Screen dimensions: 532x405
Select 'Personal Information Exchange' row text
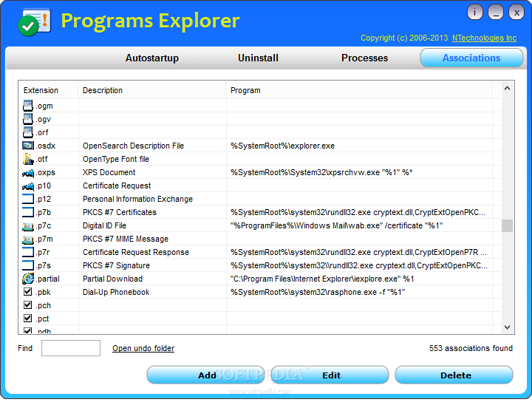(x=137, y=199)
